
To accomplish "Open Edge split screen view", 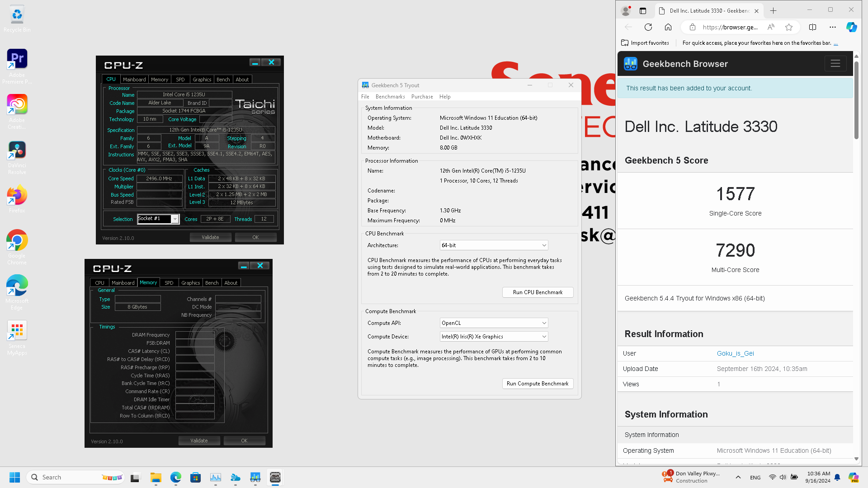I will pos(812,27).
